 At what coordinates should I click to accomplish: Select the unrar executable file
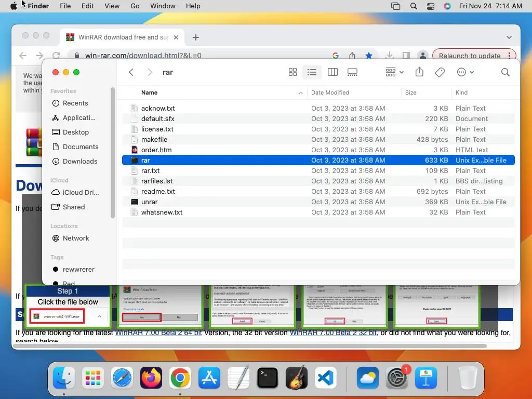(318, 202)
